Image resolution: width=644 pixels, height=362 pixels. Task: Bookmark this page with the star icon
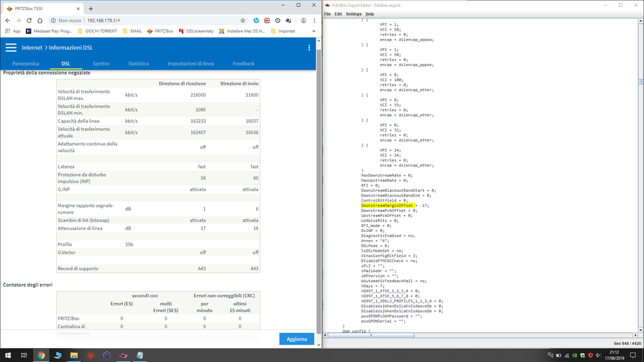point(243,20)
